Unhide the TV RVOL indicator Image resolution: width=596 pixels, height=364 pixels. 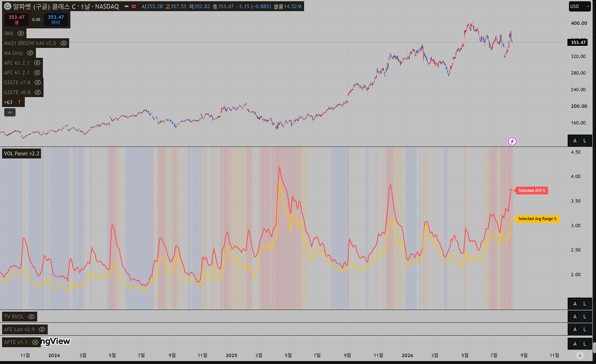tap(31, 317)
